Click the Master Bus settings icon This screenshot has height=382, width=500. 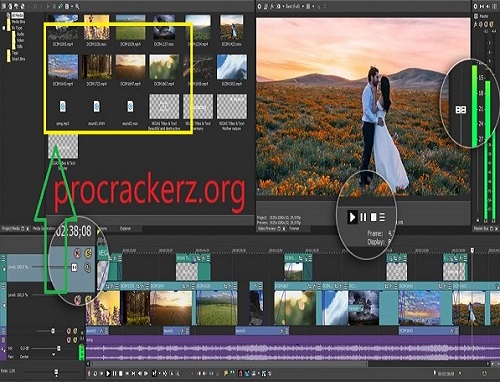click(x=476, y=6)
